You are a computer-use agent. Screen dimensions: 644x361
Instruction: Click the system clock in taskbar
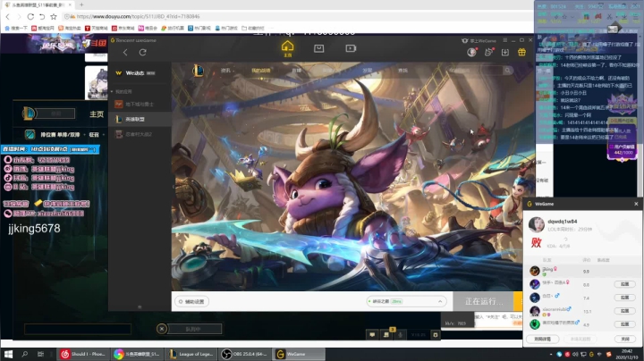(x=627, y=354)
